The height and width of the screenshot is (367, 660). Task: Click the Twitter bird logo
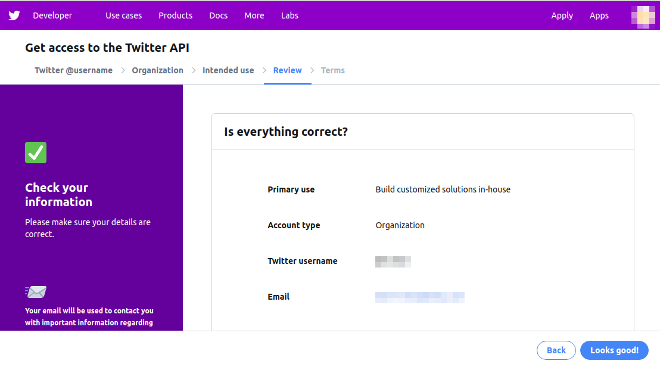(x=14, y=16)
